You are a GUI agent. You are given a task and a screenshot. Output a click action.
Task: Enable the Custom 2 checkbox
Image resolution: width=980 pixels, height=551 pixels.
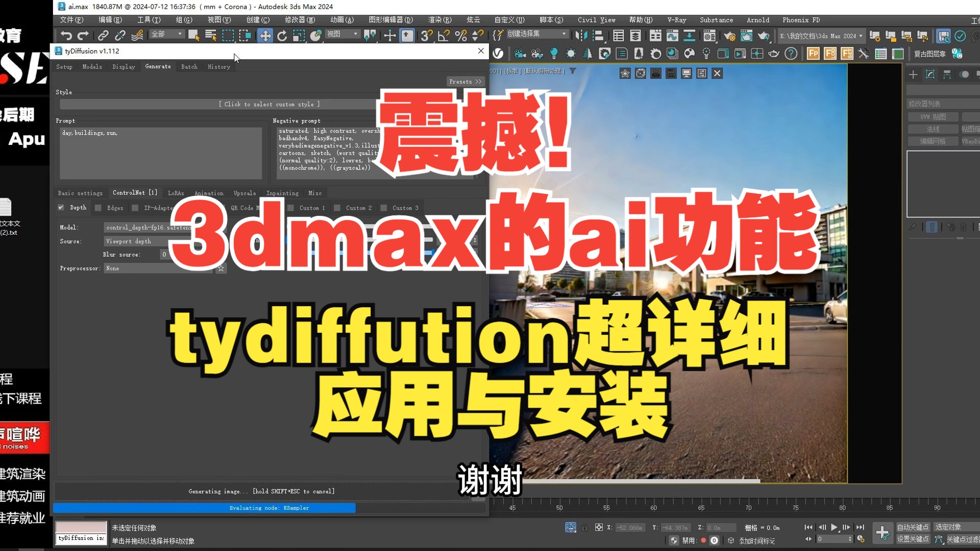click(337, 208)
